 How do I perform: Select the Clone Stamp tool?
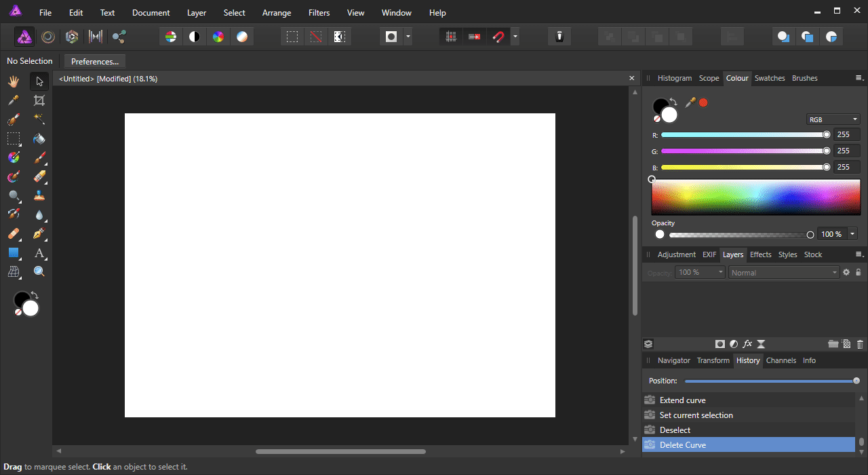click(x=39, y=196)
